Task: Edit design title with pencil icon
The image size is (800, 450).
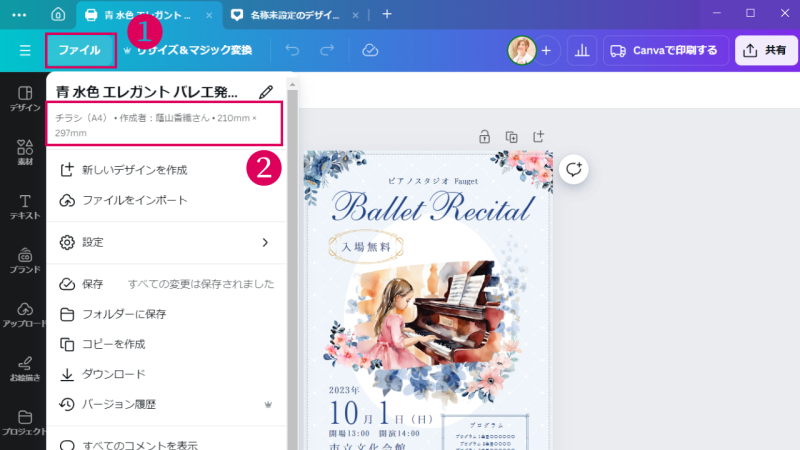Action: pyautogui.click(x=266, y=92)
